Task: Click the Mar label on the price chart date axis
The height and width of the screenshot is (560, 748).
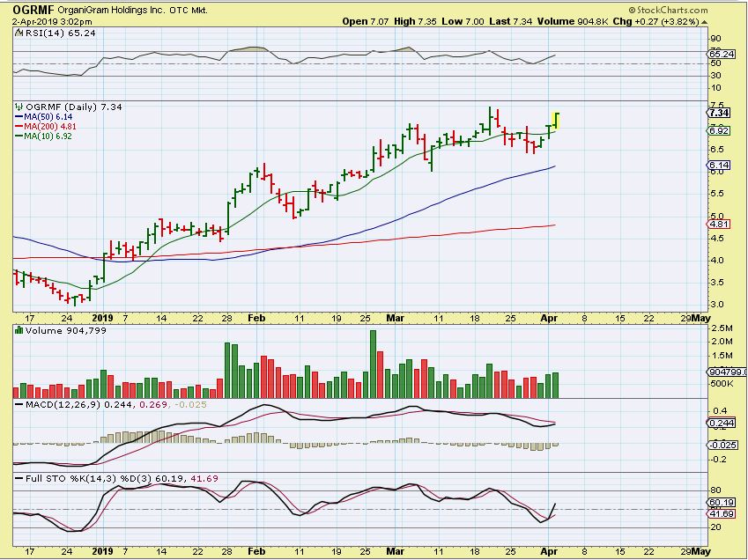Action: click(x=395, y=318)
